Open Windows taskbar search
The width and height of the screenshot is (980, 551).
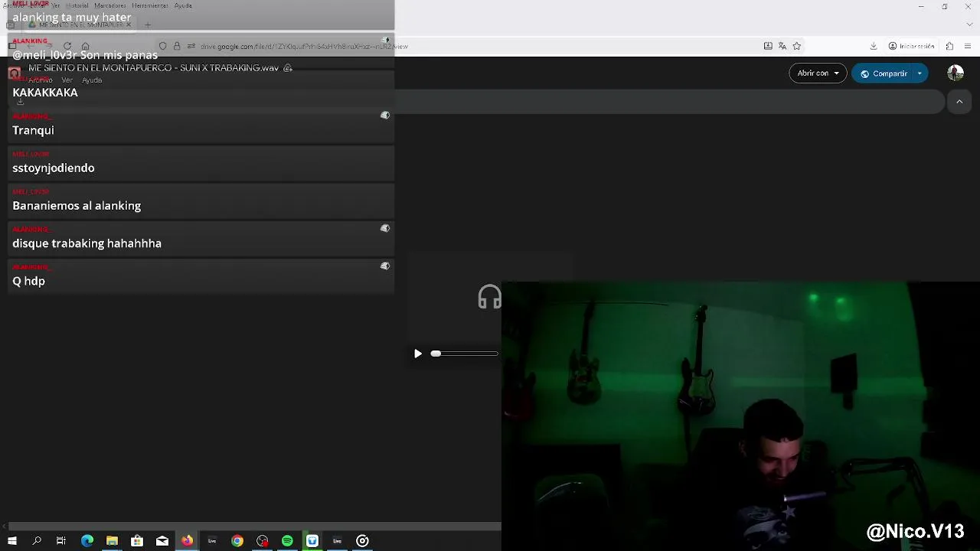pos(37,541)
